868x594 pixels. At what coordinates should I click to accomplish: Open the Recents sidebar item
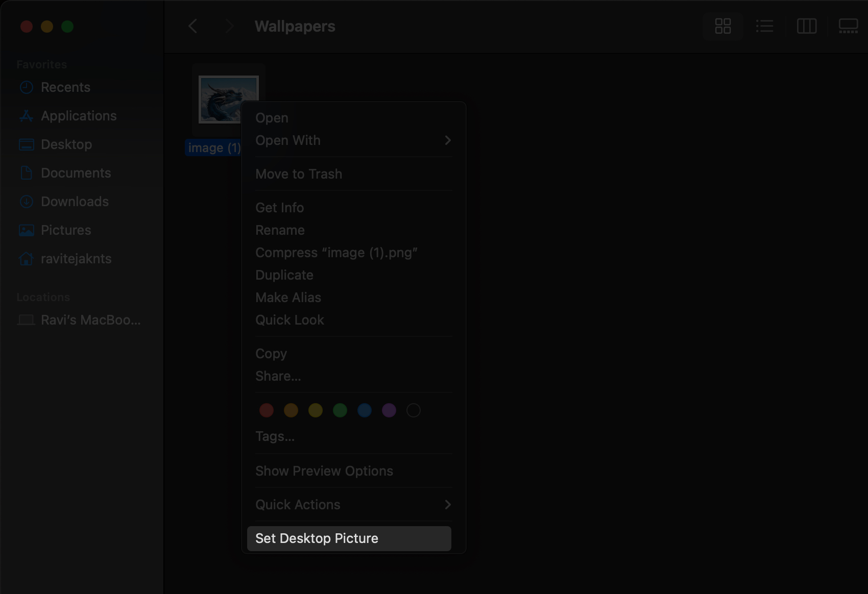65,87
